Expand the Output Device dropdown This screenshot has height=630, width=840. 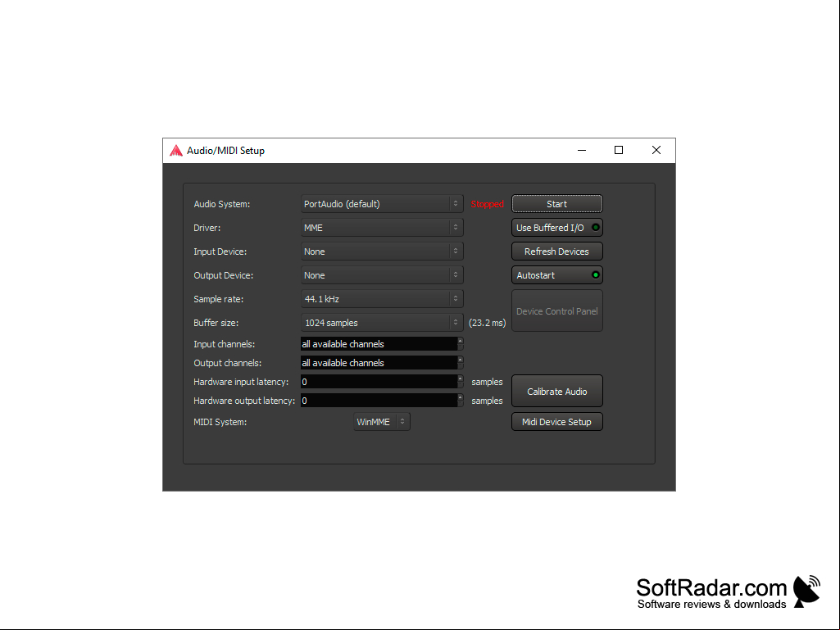tap(382, 275)
